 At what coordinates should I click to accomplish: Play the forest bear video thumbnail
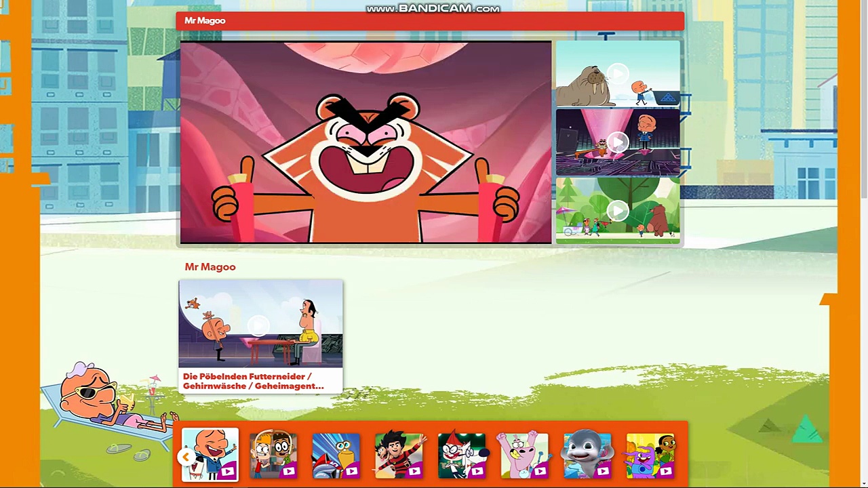pyautogui.click(x=617, y=211)
